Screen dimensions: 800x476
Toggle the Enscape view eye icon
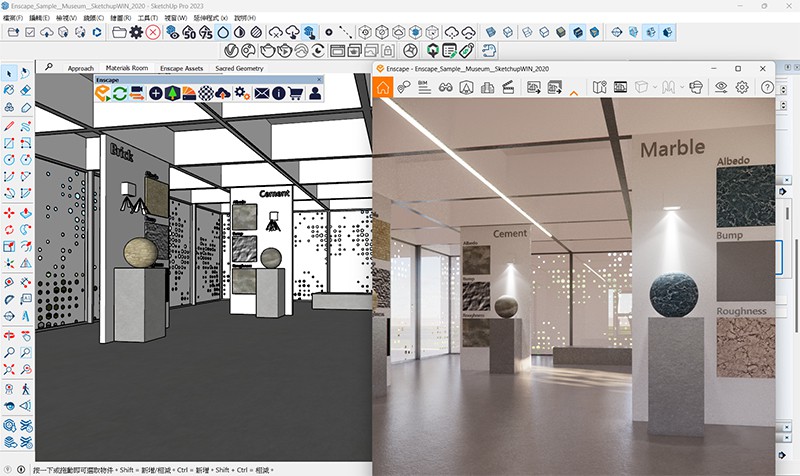click(x=720, y=87)
